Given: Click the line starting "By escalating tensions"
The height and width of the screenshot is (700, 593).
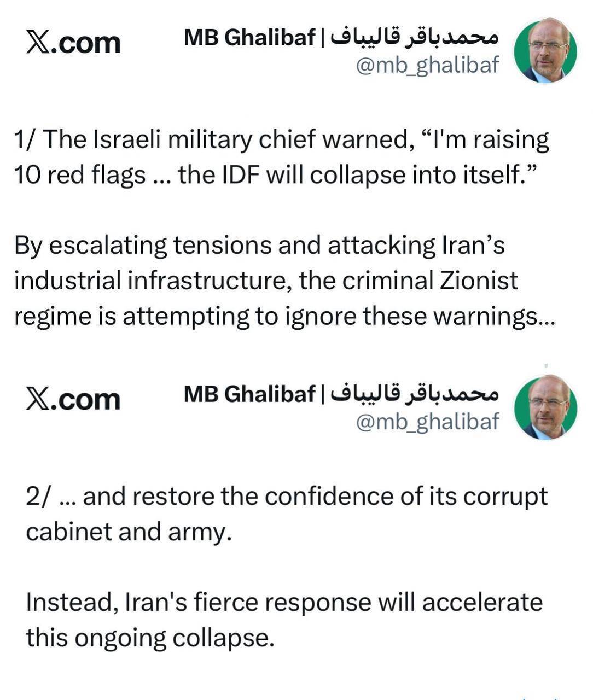Looking at the screenshot, I should pos(259,246).
